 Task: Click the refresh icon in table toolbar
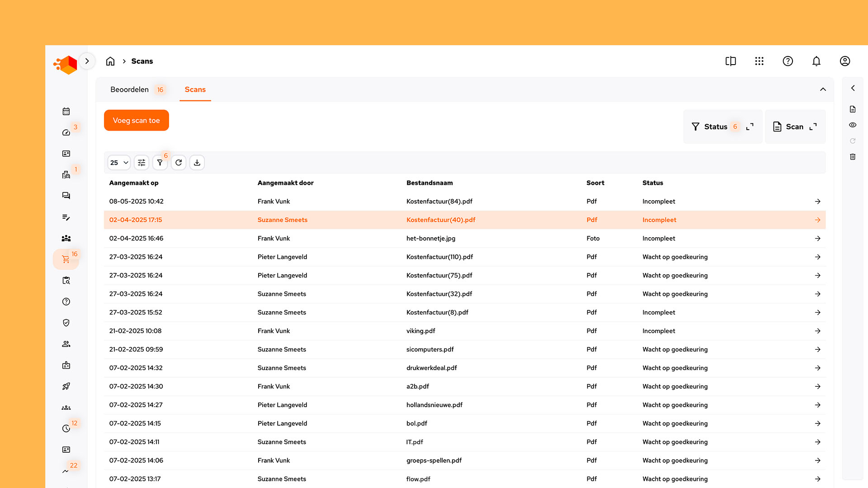click(x=179, y=163)
